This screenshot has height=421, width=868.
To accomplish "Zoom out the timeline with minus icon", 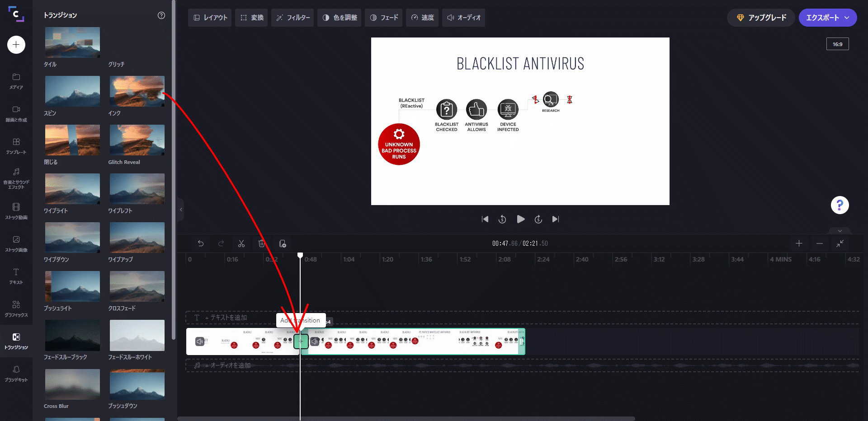I will (819, 243).
